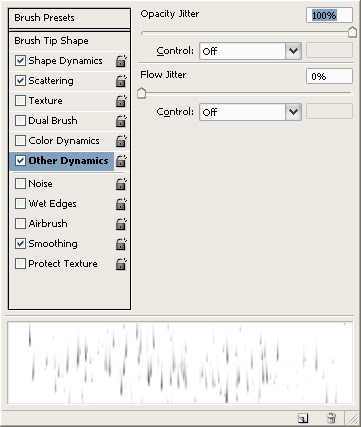The height and width of the screenshot is (427, 361).
Task: Click the Opacity Jitter 100% value field
Action: pos(329,15)
